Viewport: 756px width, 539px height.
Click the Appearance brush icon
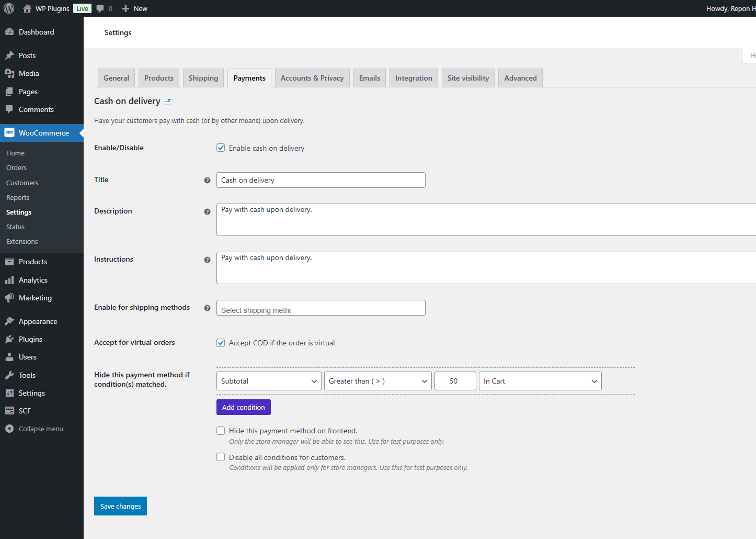pos(9,321)
